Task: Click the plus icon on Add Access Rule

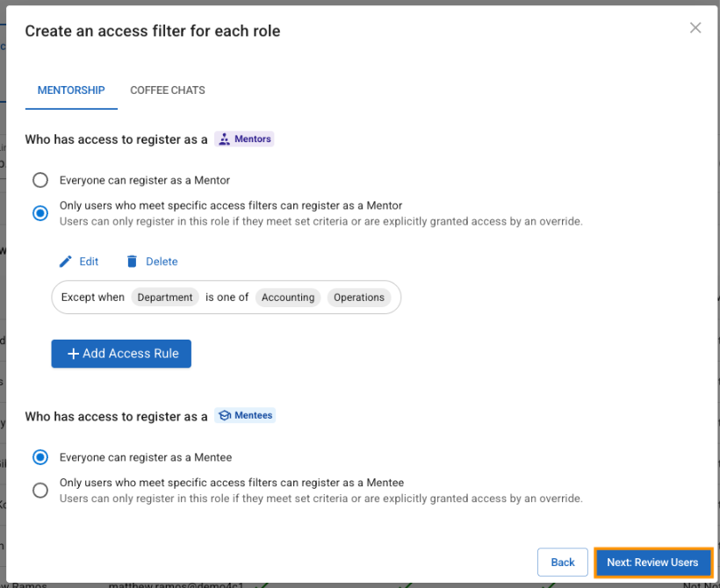Action: point(73,354)
